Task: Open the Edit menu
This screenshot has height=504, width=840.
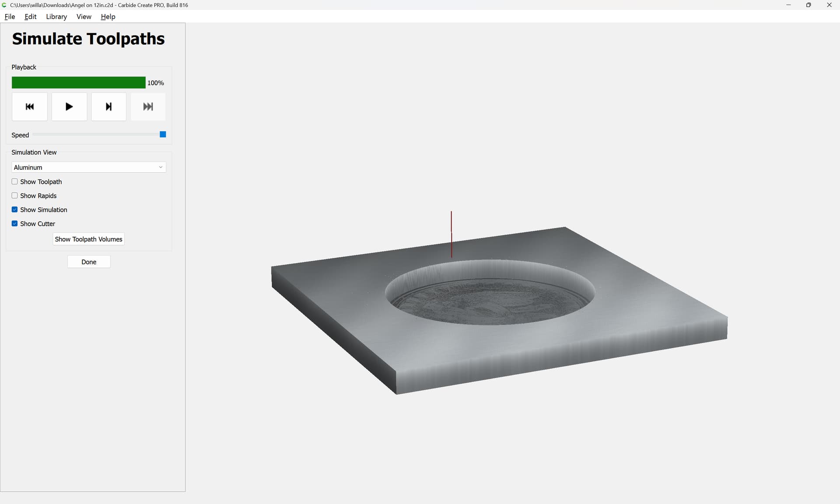Action: pos(31,17)
